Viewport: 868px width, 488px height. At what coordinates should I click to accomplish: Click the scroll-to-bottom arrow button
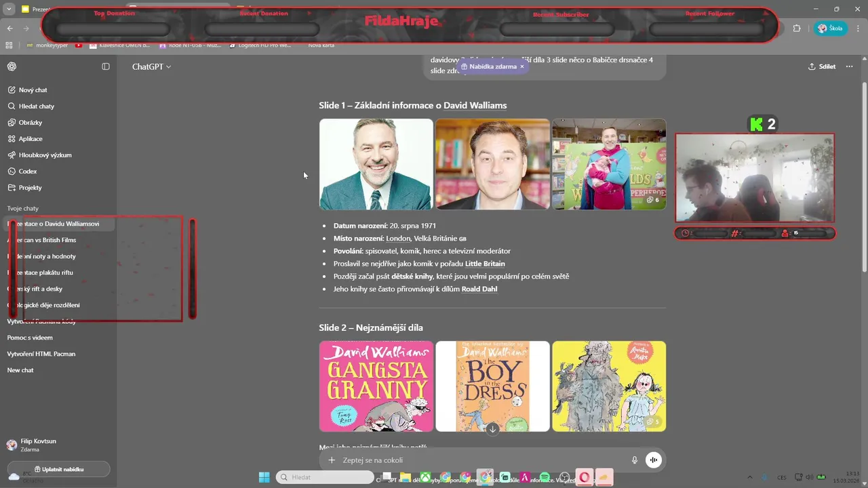click(493, 429)
